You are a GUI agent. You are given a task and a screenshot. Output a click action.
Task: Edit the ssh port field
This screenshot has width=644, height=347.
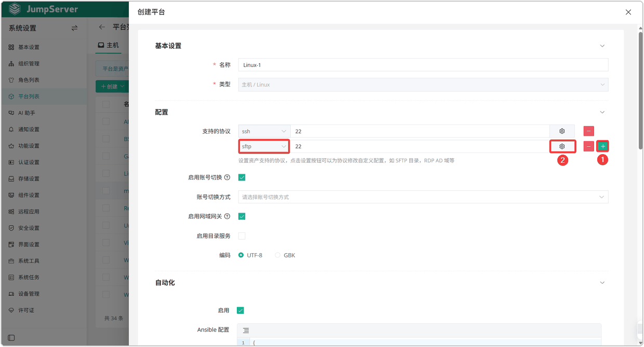point(420,131)
